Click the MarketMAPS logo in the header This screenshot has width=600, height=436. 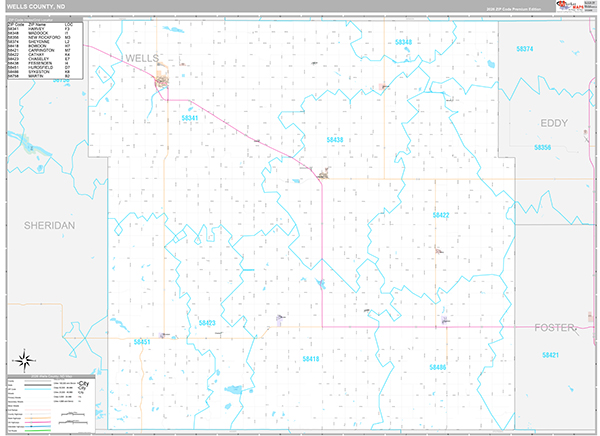pyautogui.click(x=570, y=6)
